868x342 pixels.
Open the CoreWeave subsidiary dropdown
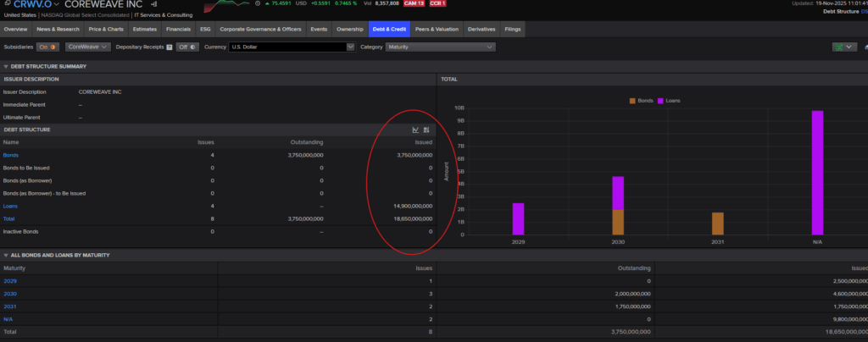[88, 47]
